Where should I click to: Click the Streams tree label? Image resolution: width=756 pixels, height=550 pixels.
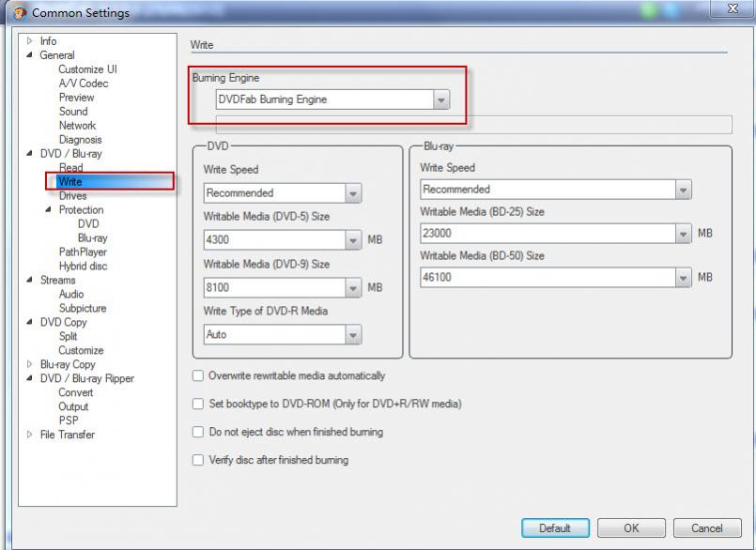pos(58,280)
